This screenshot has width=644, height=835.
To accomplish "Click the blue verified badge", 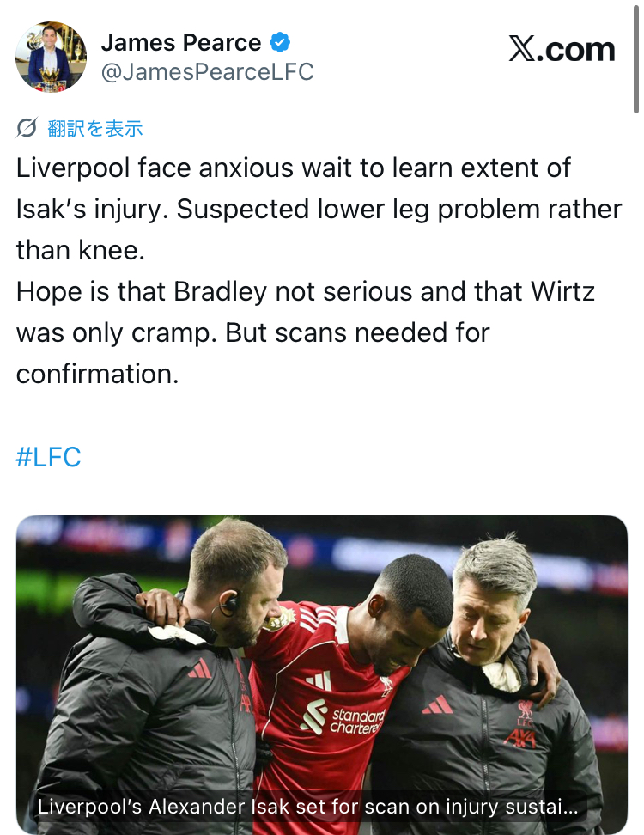I will pyautogui.click(x=280, y=42).
